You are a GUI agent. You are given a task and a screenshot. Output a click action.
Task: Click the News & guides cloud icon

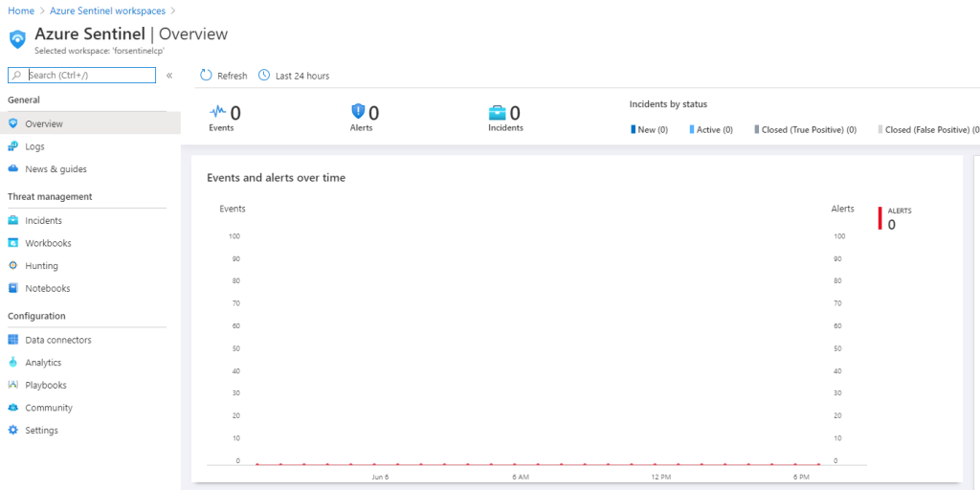(13, 168)
